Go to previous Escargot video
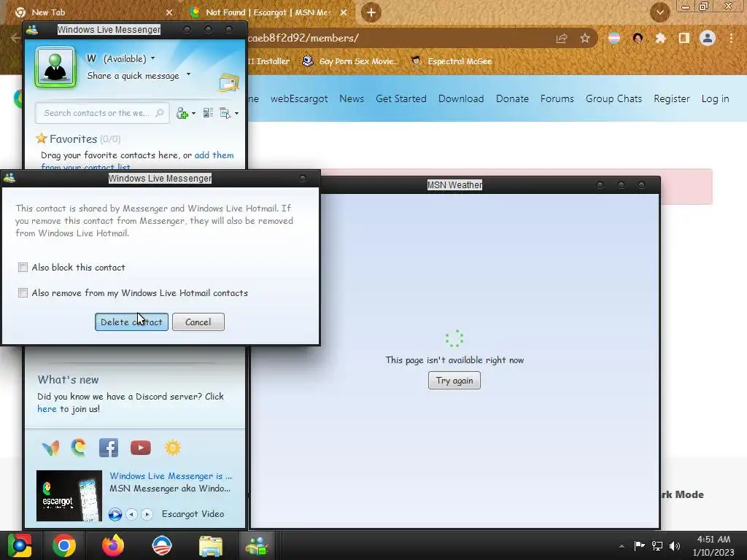This screenshot has height=560, width=747. coord(131,514)
